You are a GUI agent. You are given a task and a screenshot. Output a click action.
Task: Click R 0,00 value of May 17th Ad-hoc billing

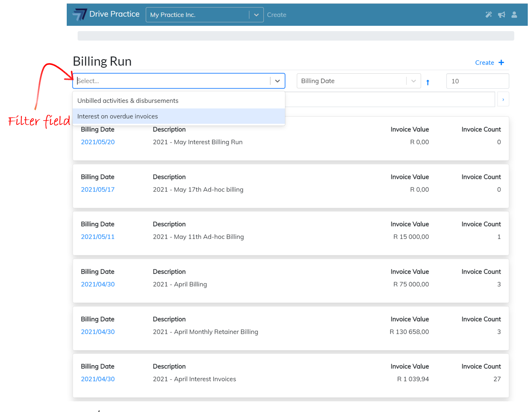pyautogui.click(x=420, y=190)
